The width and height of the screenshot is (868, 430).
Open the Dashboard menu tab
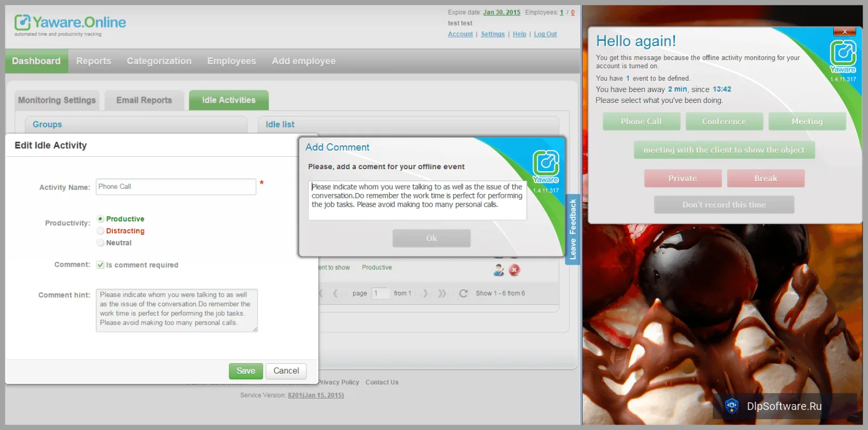tap(36, 61)
